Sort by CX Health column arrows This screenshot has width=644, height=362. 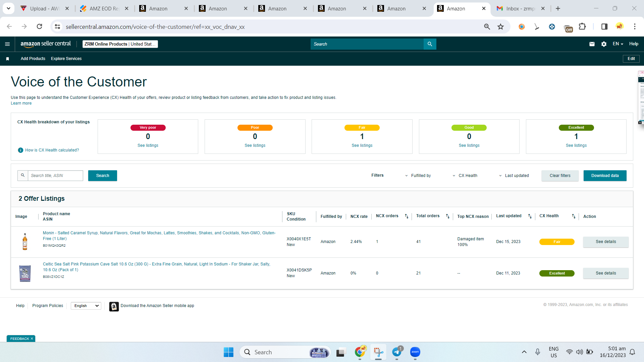coord(574,216)
